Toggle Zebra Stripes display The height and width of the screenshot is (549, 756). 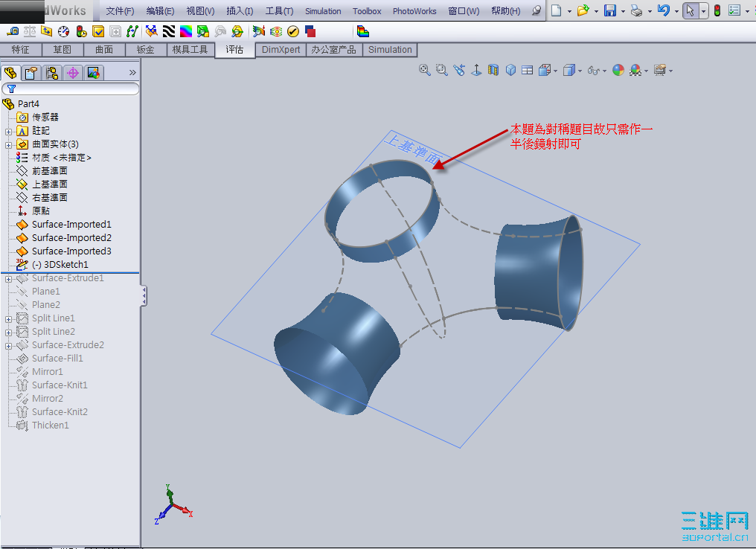[x=169, y=32]
